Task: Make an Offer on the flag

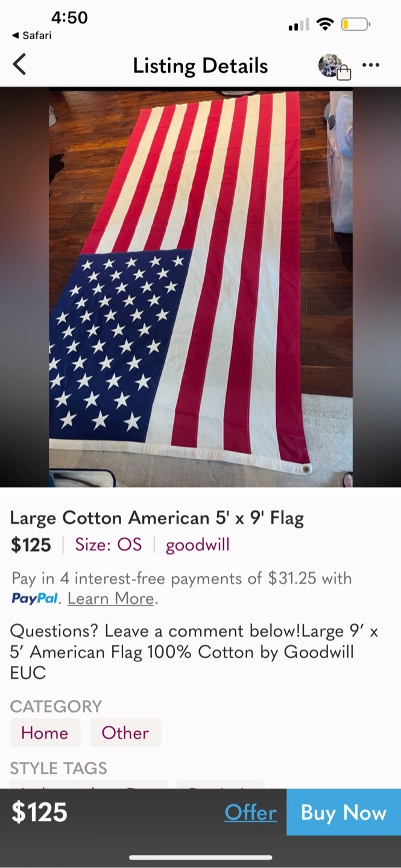Action: pyautogui.click(x=251, y=813)
